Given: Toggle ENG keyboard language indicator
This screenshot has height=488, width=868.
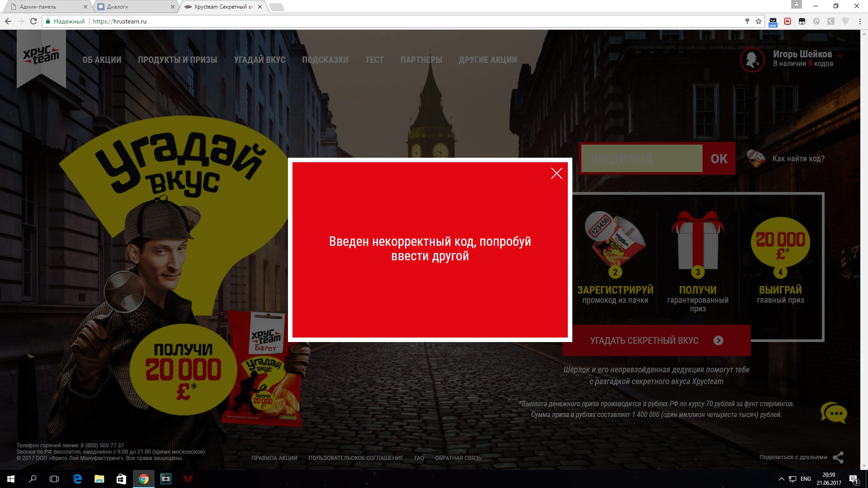Looking at the screenshot, I should pos(806,479).
